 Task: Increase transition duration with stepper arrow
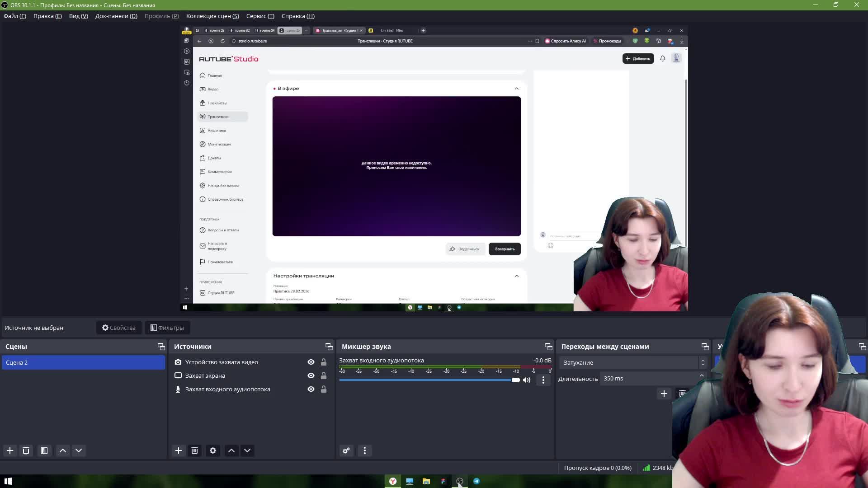tap(702, 376)
